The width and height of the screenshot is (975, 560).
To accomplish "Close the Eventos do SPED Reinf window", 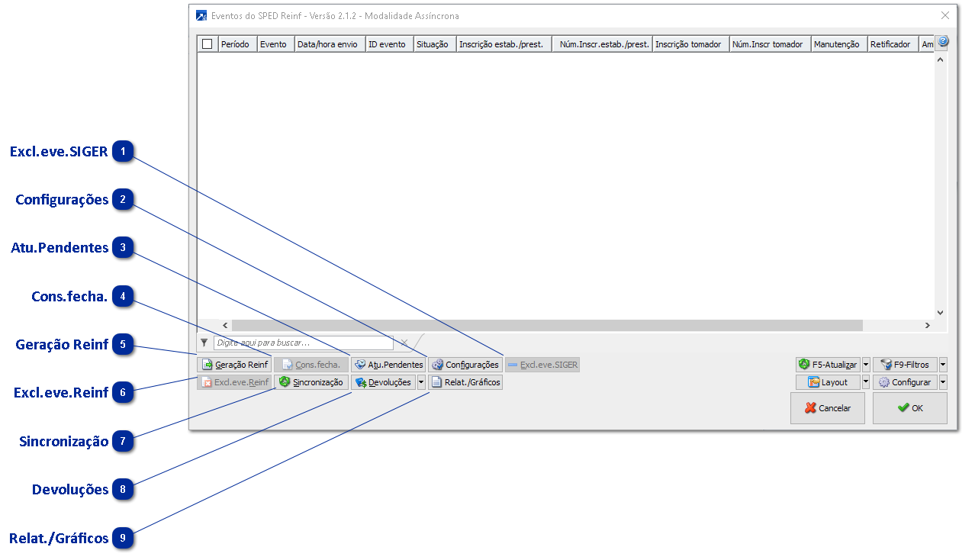I will (945, 15).
